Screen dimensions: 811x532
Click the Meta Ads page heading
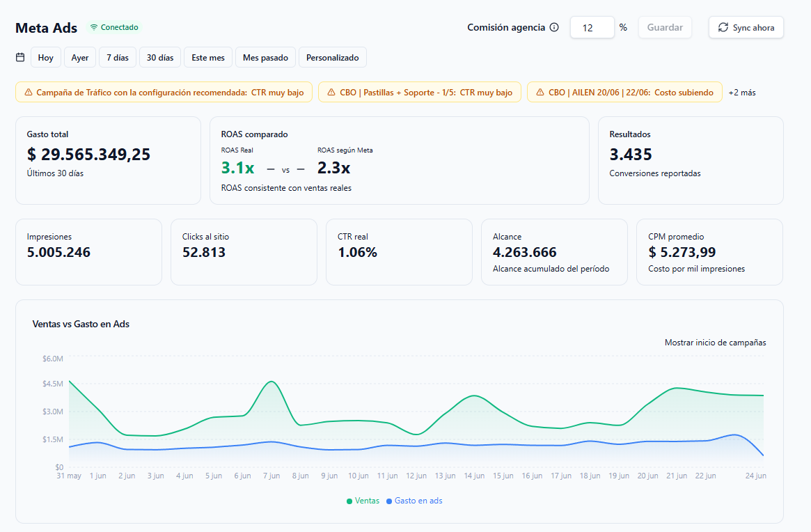[x=46, y=28]
